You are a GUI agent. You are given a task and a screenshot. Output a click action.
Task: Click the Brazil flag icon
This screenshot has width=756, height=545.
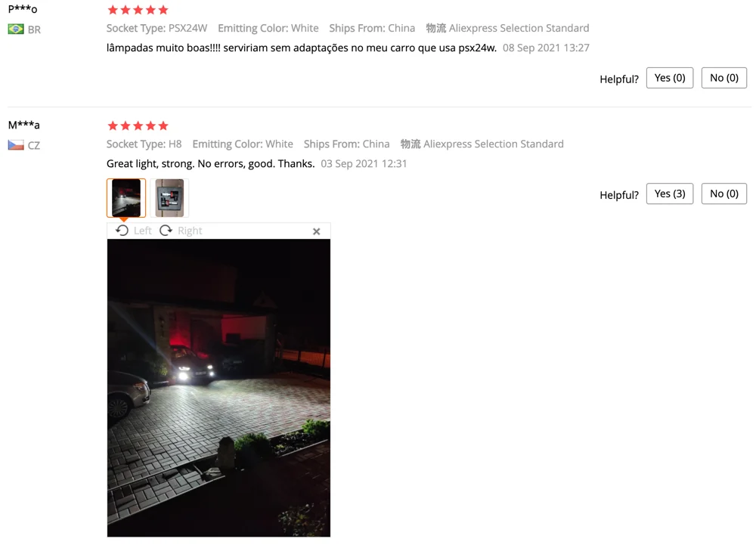[16, 29]
